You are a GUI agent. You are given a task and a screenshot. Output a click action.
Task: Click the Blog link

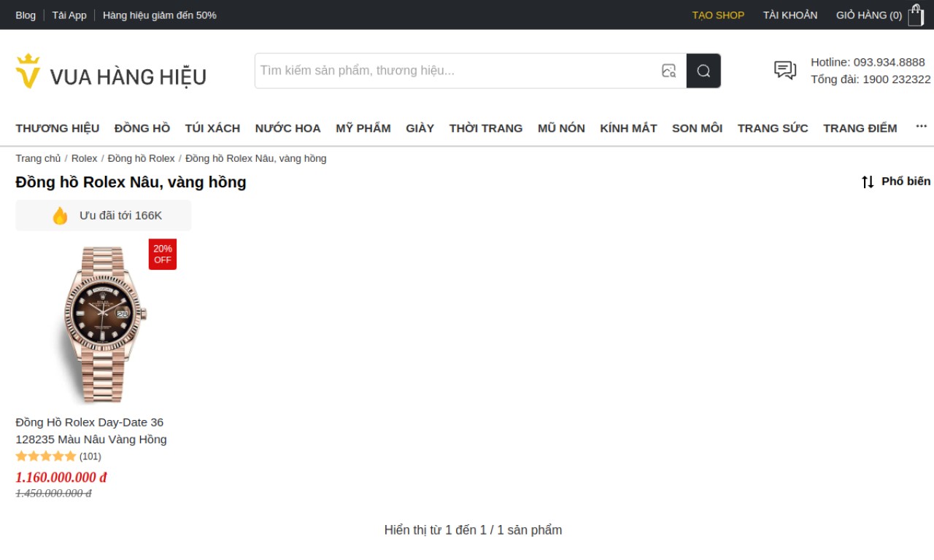coord(26,15)
